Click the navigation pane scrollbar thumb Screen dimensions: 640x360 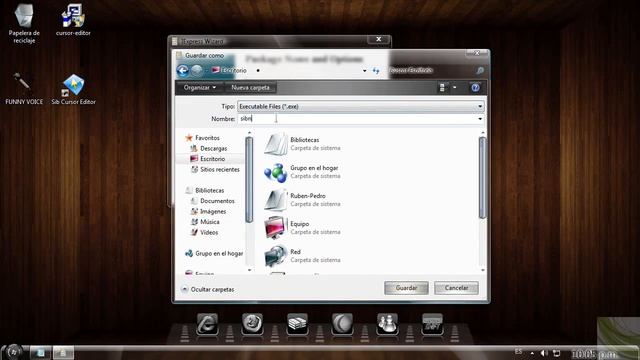249,180
